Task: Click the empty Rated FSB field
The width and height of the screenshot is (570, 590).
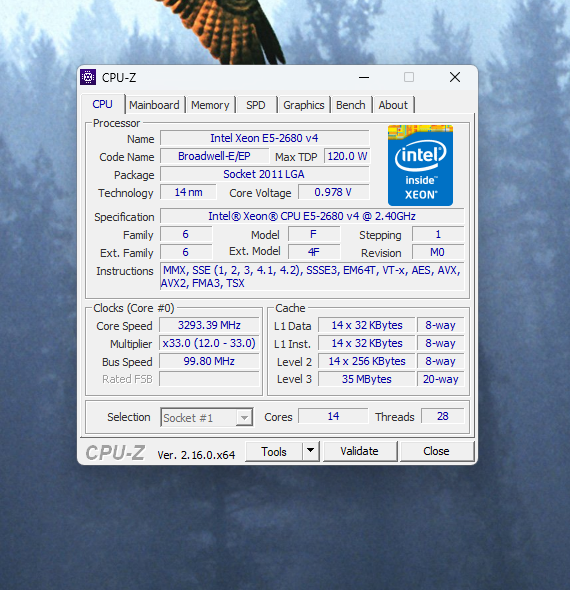Action: tap(209, 379)
